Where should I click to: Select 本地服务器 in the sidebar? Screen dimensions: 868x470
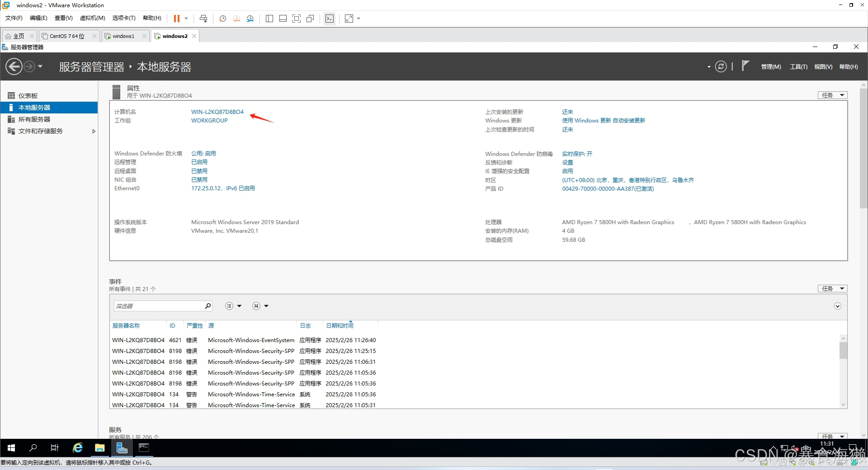(49, 108)
